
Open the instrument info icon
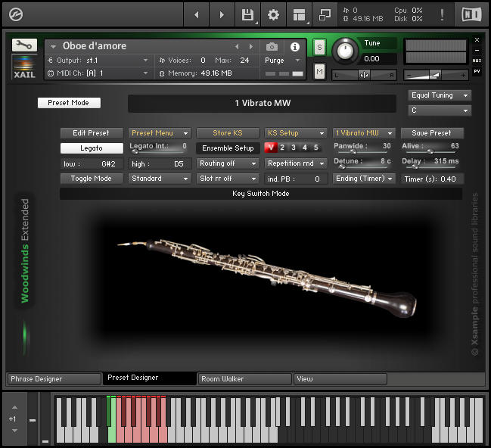coord(294,47)
